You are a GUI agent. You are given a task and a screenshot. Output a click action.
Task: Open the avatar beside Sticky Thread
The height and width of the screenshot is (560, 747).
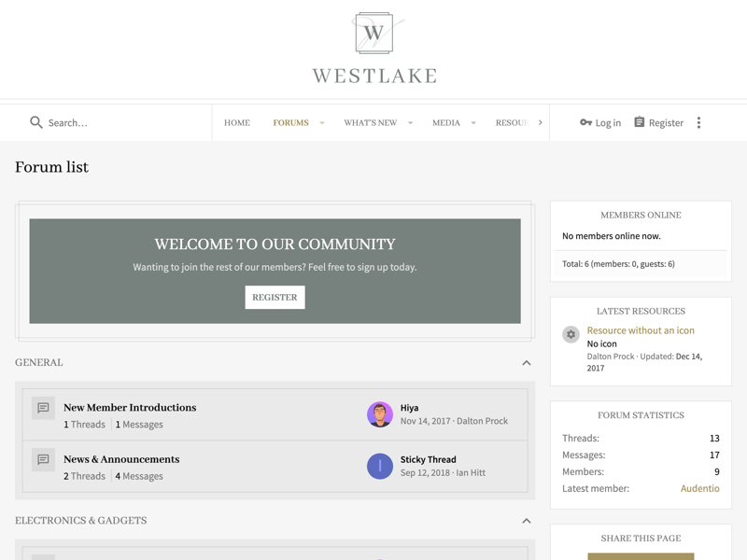pos(380,466)
